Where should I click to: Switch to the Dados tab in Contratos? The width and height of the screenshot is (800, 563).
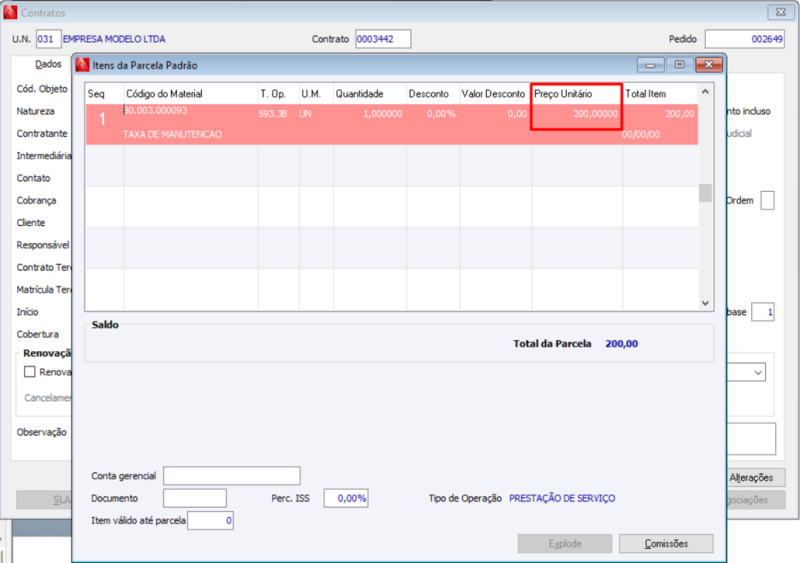[48, 64]
